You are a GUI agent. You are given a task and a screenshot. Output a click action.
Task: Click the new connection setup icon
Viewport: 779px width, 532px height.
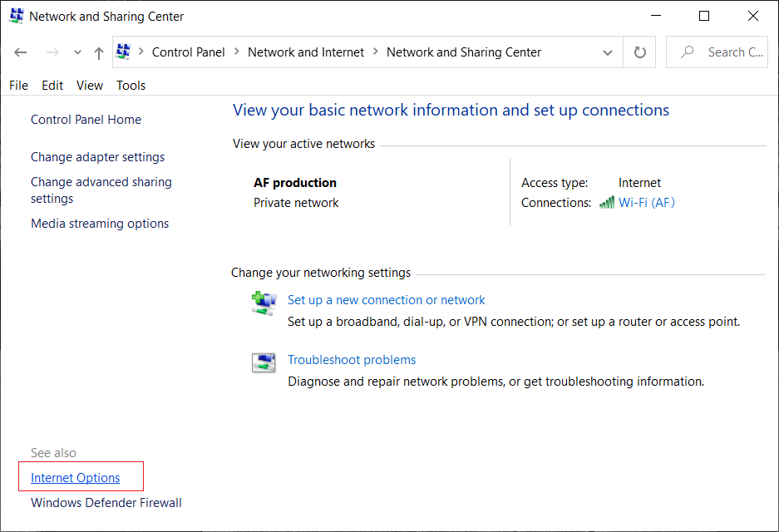coord(264,303)
